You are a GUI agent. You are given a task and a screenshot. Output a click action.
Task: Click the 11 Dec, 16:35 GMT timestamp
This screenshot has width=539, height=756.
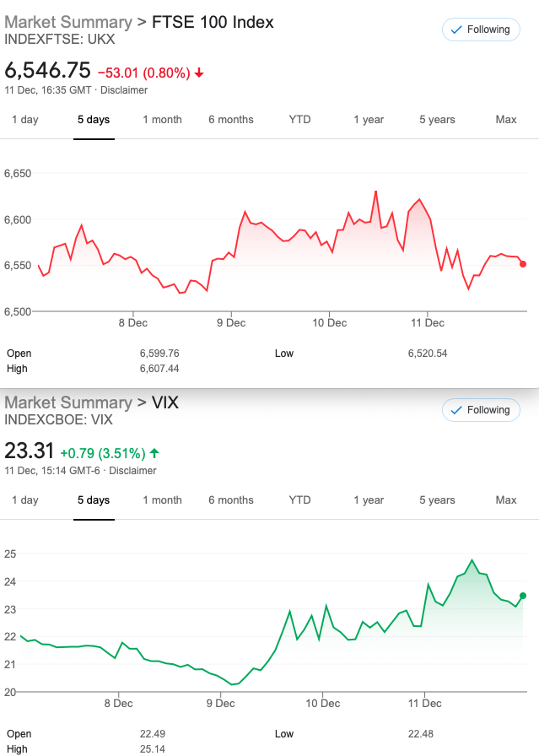48,90
